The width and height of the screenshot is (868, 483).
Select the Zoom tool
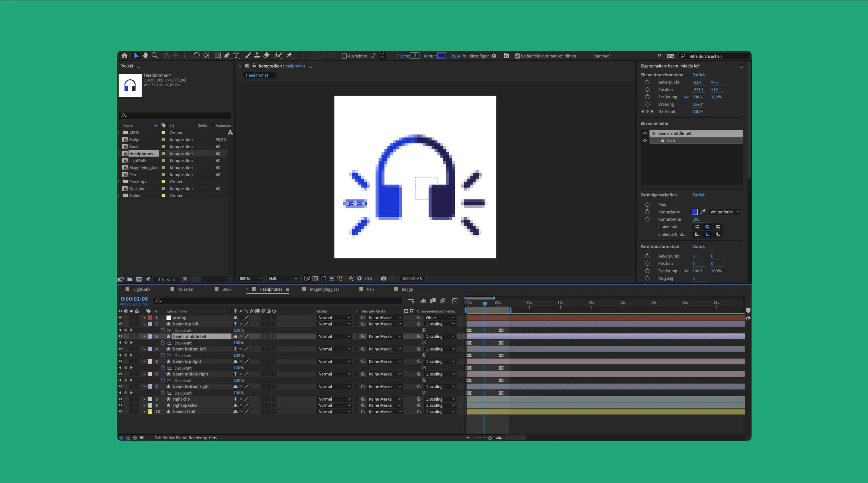[155, 56]
